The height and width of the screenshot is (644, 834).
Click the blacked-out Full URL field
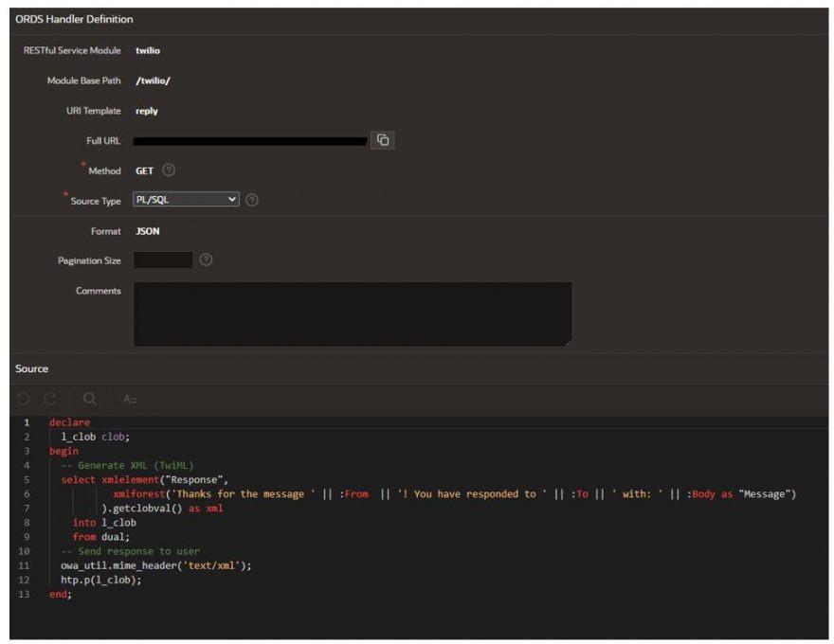click(x=251, y=139)
